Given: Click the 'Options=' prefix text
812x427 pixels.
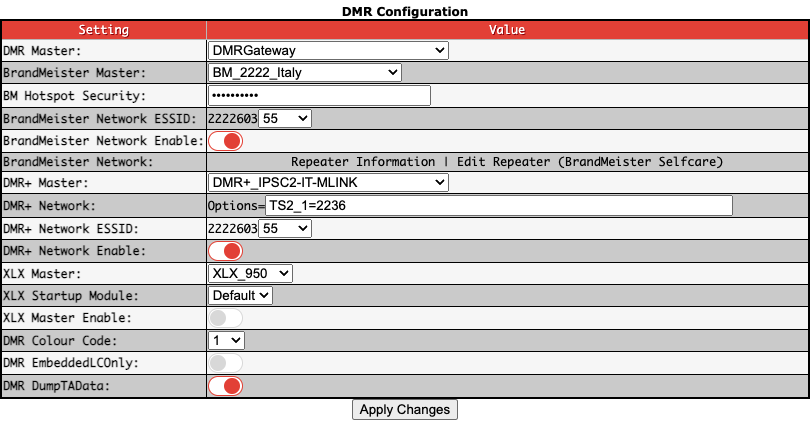Looking at the screenshot, I should (x=236, y=206).
